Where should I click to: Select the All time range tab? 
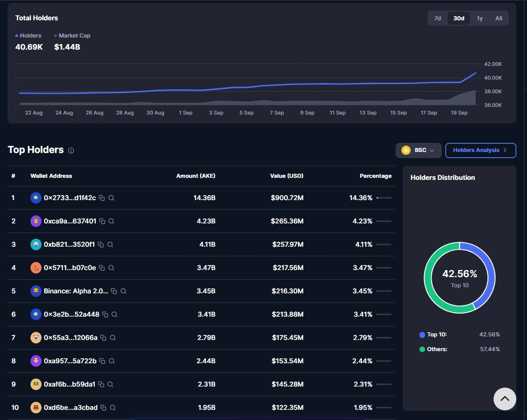499,18
